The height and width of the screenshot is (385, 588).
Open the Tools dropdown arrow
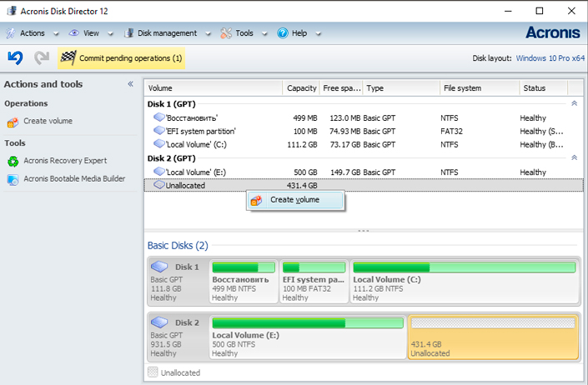click(x=264, y=33)
